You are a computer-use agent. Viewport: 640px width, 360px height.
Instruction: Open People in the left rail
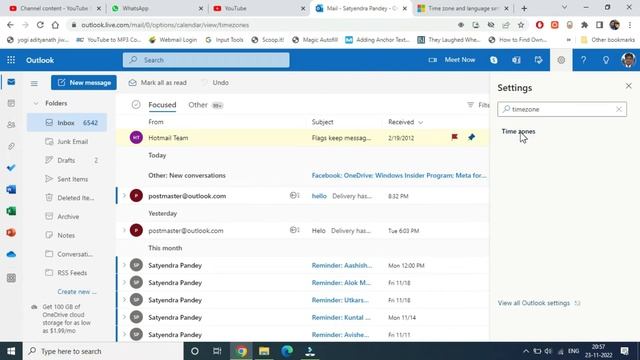tap(11, 125)
